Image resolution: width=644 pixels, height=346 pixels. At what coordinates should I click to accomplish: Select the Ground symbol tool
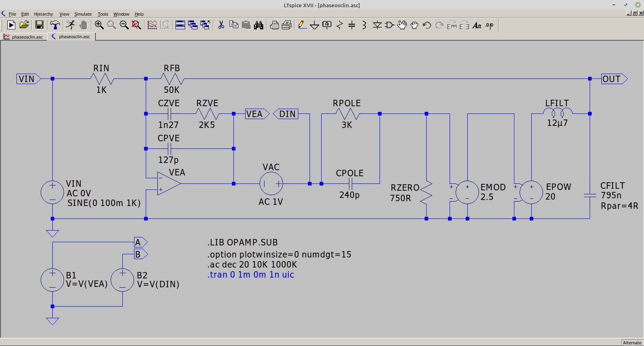[x=315, y=25]
